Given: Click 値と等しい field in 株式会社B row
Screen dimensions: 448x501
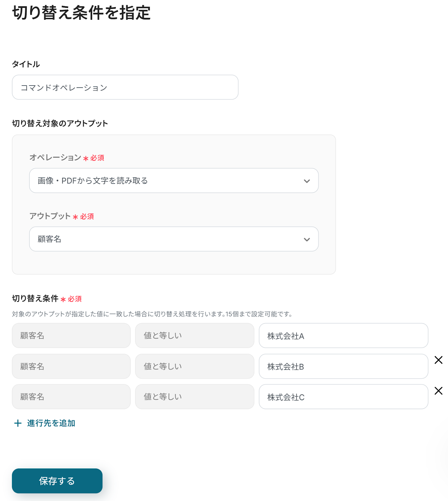Looking at the screenshot, I should coord(195,366).
